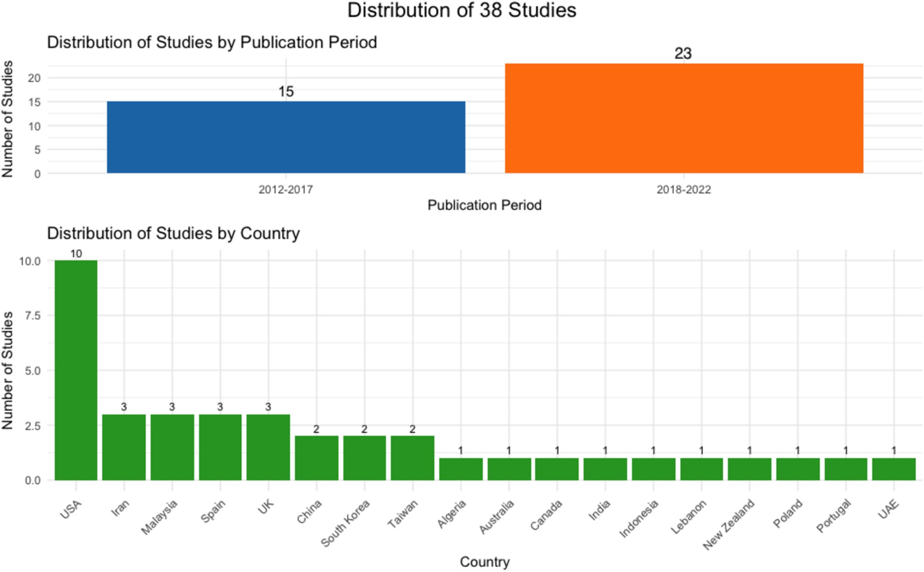Click the value label 23
This screenshot has height=572, width=924.
[683, 53]
